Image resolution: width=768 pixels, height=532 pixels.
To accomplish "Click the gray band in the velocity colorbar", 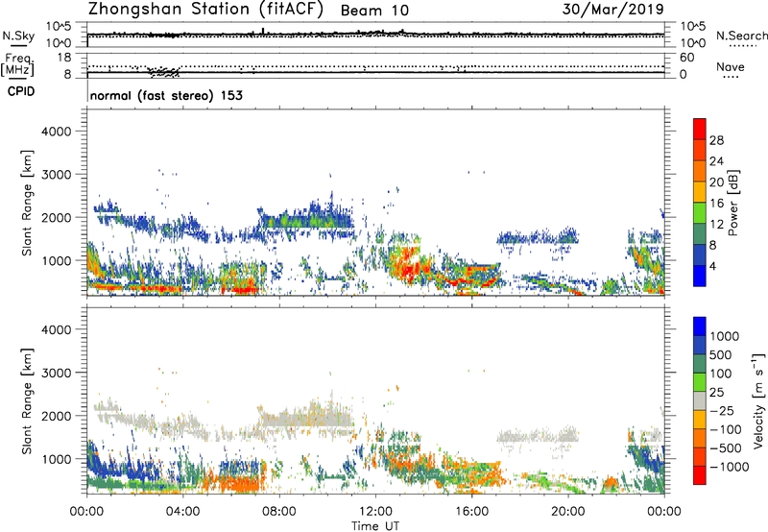I will tap(700, 401).
